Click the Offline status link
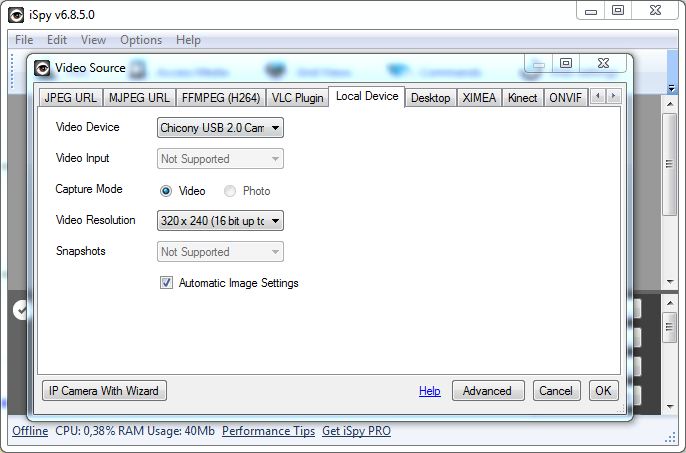 click(x=30, y=431)
